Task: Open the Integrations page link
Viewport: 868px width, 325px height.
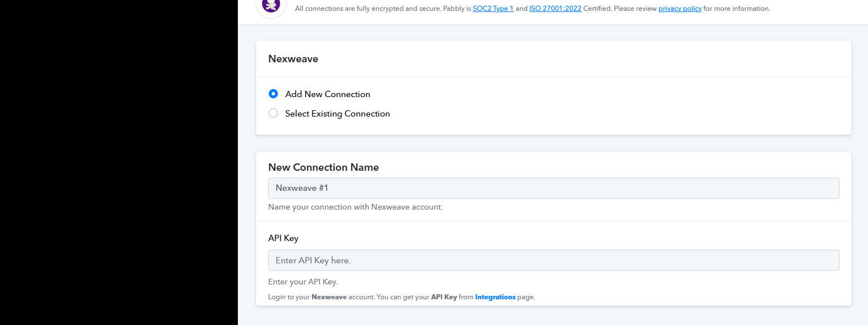Action: pyautogui.click(x=495, y=297)
